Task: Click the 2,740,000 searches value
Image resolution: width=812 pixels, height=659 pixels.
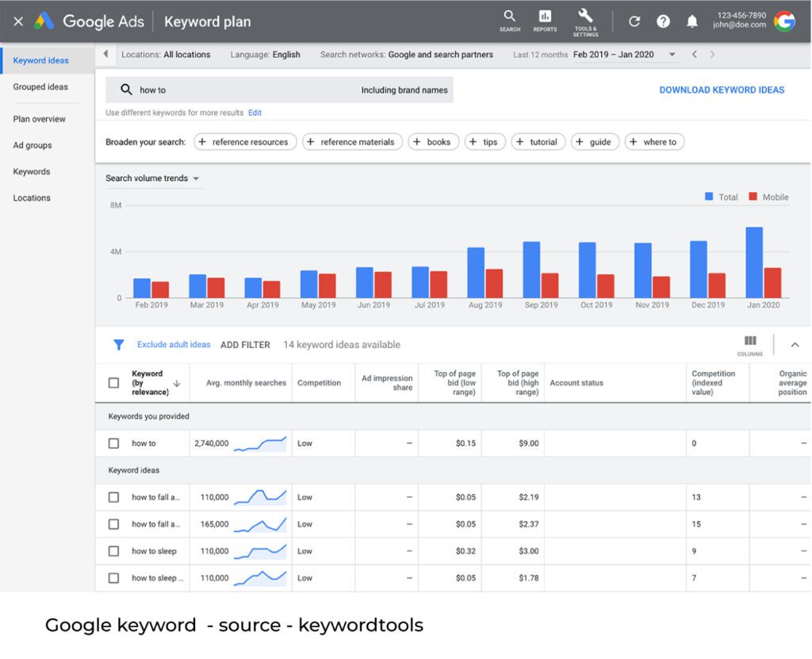Action: [x=211, y=443]
